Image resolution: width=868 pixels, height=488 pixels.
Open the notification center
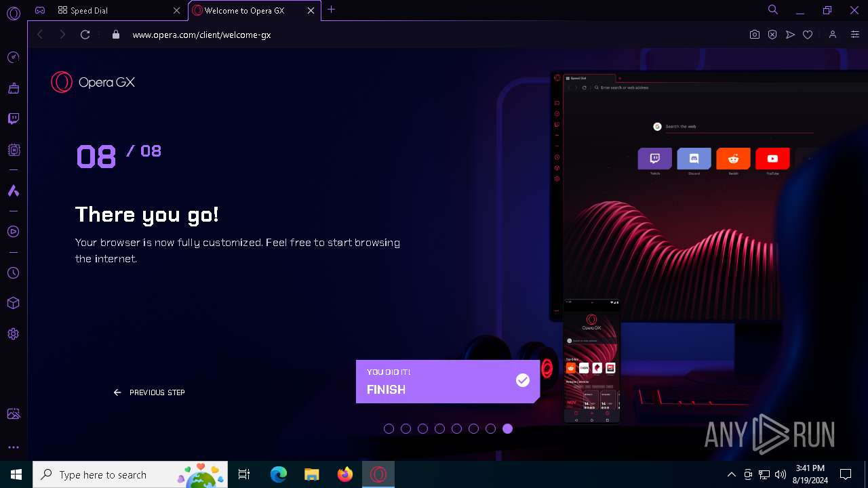[x=846, y=474]
